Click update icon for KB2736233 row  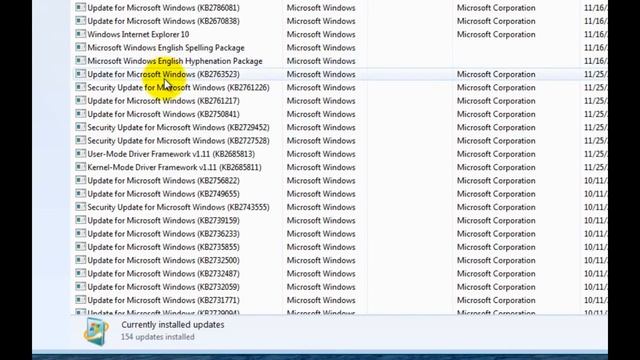80,233
